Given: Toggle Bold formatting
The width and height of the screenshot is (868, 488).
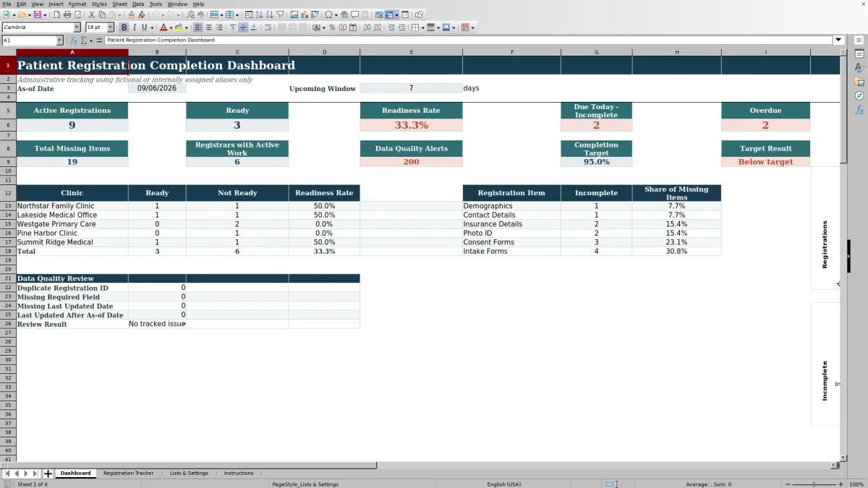Looking at the screenshot, I should [124, 27].
